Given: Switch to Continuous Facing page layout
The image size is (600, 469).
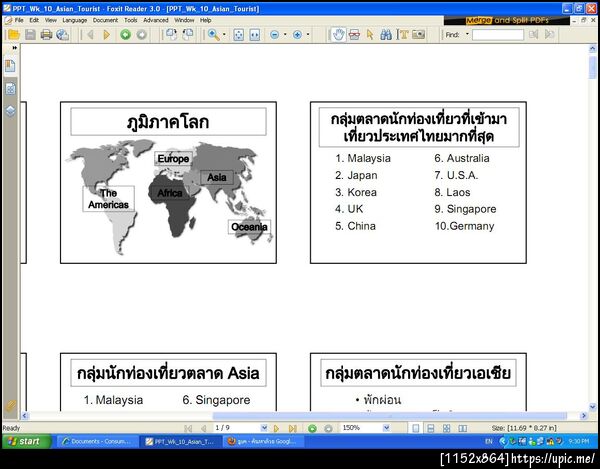Looking at the screenshot, I should coord(447,428).
